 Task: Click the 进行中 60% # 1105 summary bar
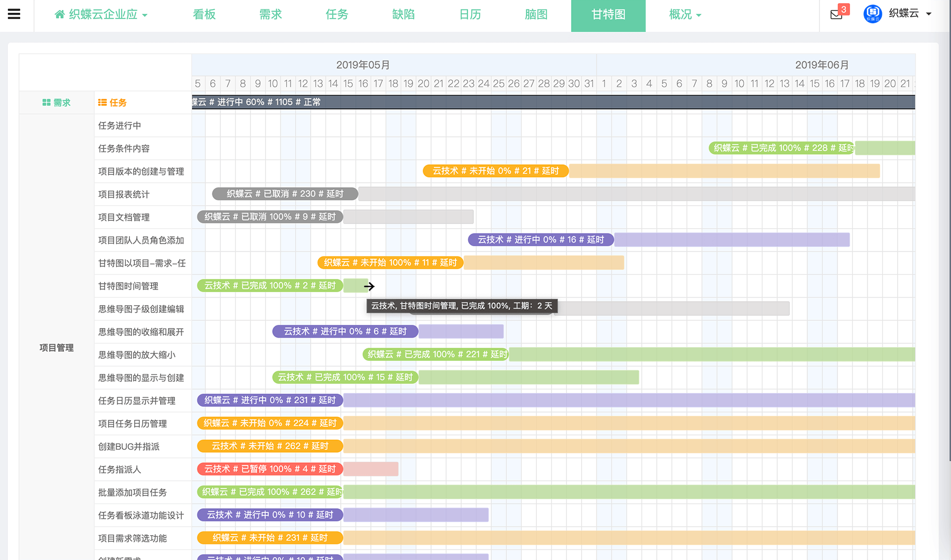[553, 102]
